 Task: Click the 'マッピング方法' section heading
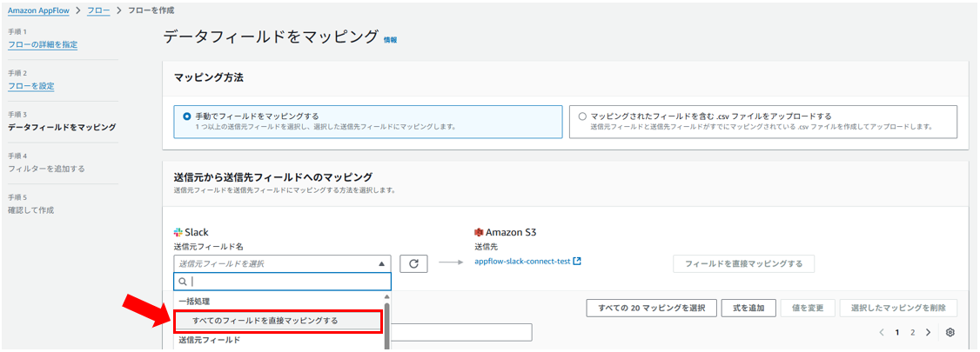point(208,78)
